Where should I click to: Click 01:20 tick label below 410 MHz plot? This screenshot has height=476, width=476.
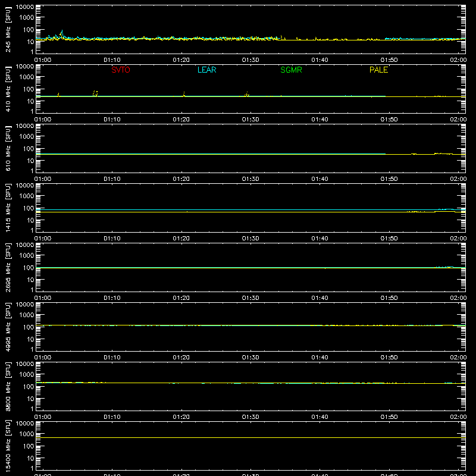181,120
